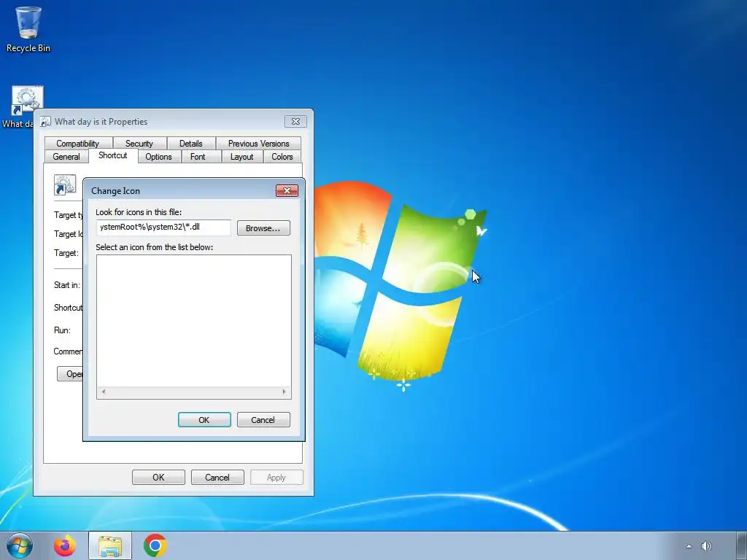Open the Windows Start menu orb

[x=20, y=545]
